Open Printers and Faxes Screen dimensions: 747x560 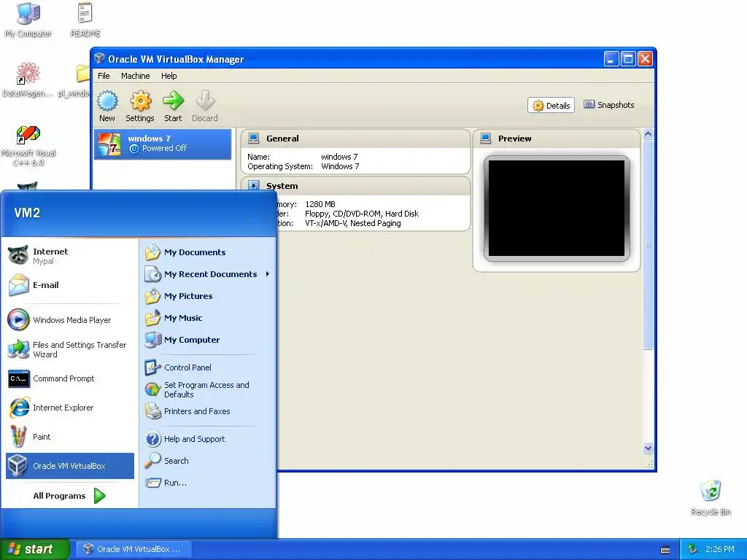coord(208,411)
